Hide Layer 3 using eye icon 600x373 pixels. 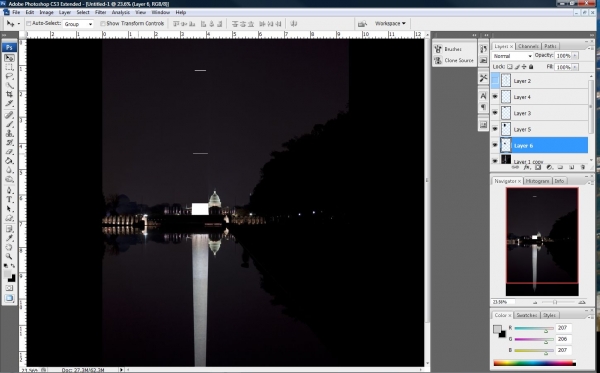coord(495,113)
